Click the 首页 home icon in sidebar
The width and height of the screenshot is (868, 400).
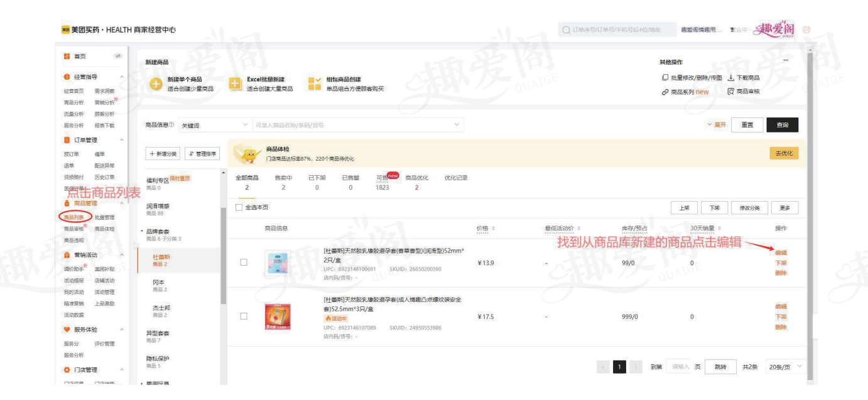click(x=67, y=56)
